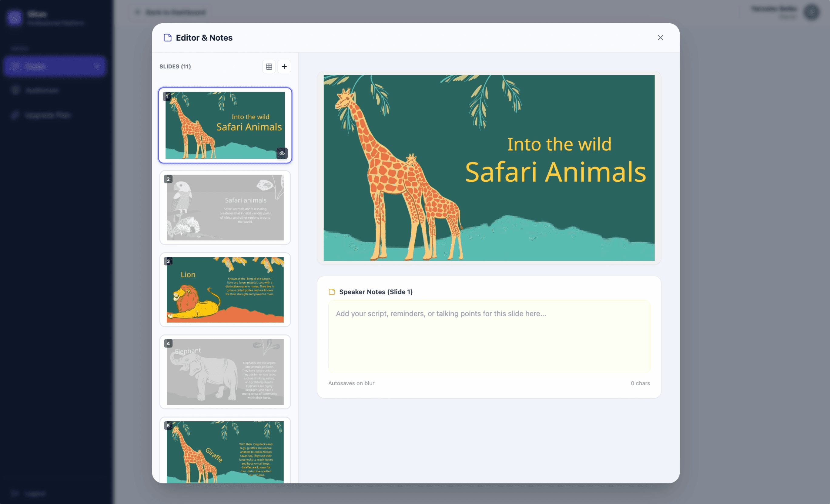Screen dimensions: 830x504
Task: Click the app logo at the sidebar top
Action: (x=14, y=18)
